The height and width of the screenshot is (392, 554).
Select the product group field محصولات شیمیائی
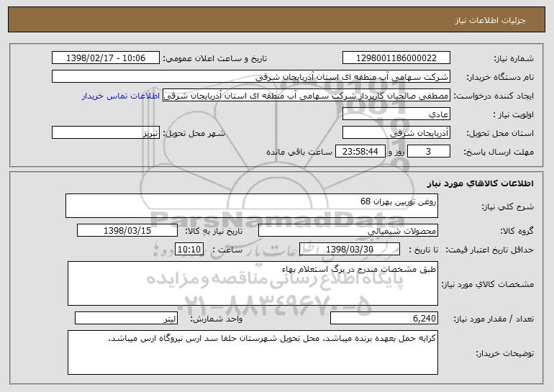[348, 231]
